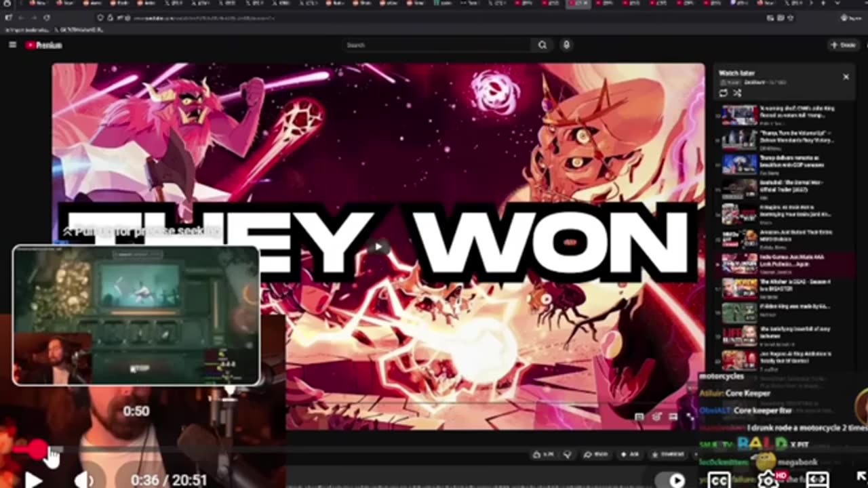Play the video with bottom-left play button

[33, 480]
